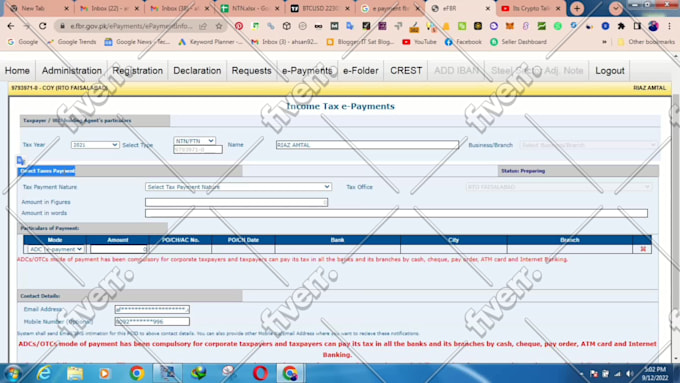Toggle the browser side panel icon
Screen dimensions: 680x383
click(x=637, y=26)
